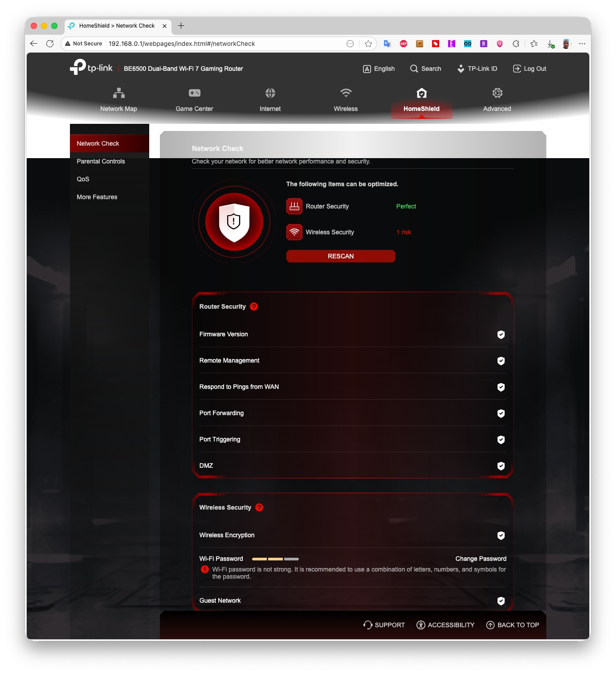Go to the Internet settings icon

pyautogui.click(x=270, y=93)
